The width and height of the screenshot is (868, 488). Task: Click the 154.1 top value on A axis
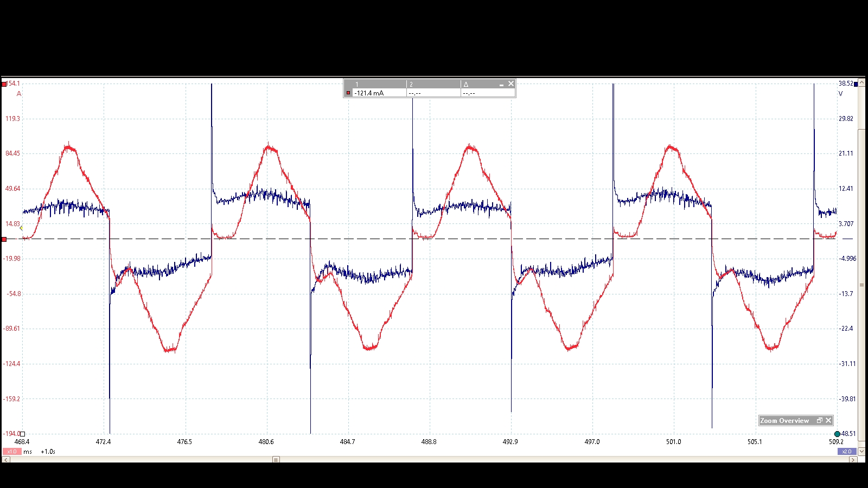click(x=14, y=84)
